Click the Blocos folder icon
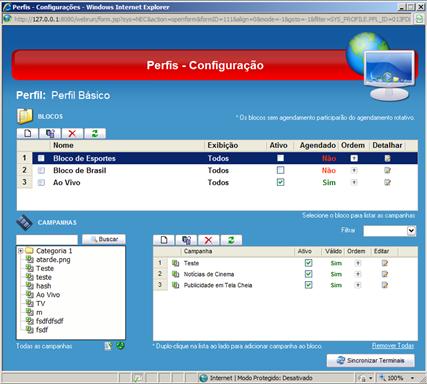The image size is (427, 384). (x=25, y=116)
